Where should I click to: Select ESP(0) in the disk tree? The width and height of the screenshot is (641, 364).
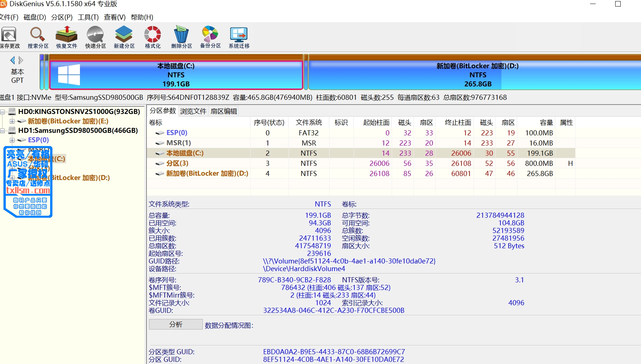[38, 140]
